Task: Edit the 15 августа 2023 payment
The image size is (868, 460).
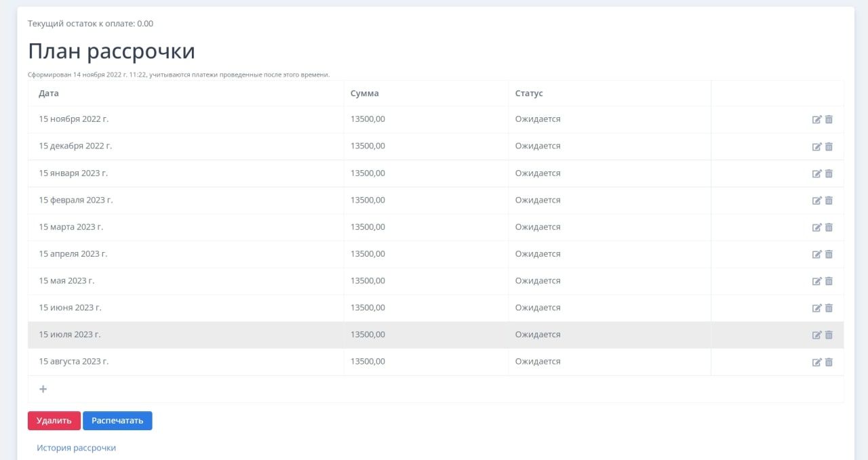Action: [816, 362]
